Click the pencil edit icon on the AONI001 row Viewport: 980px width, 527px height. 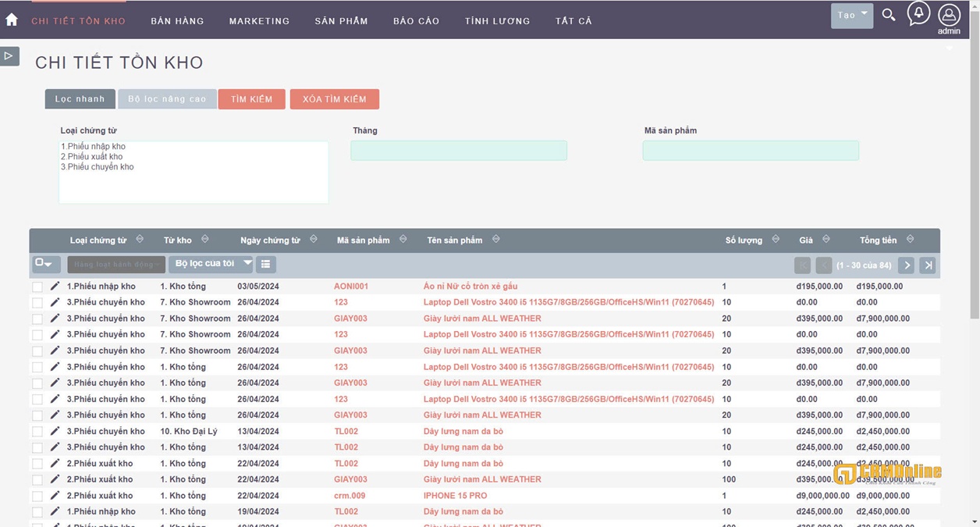(54, 286)
